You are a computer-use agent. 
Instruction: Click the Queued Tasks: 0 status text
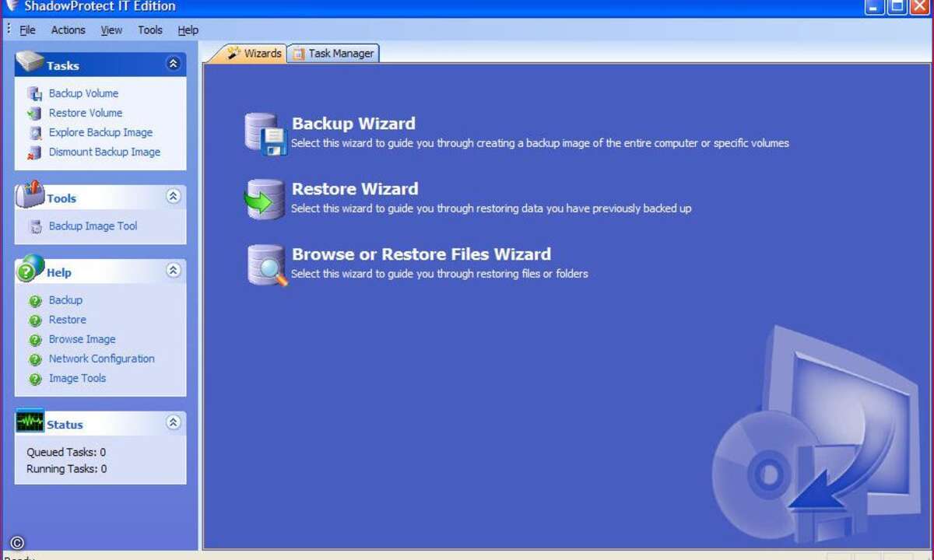pyautogui.click(x=66, y=452)
